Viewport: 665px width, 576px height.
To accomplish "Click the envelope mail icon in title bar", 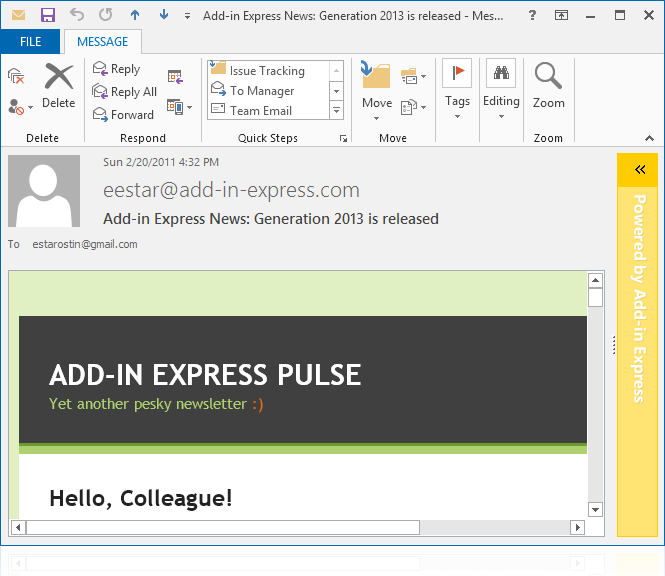I will 18,16.
